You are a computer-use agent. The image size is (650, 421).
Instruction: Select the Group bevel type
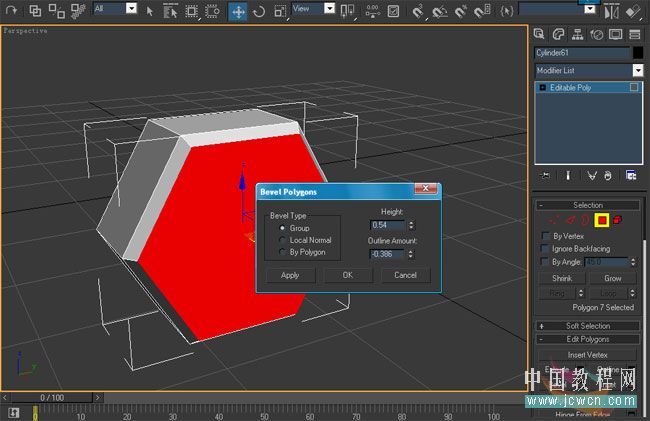click(x=283, y=228)
